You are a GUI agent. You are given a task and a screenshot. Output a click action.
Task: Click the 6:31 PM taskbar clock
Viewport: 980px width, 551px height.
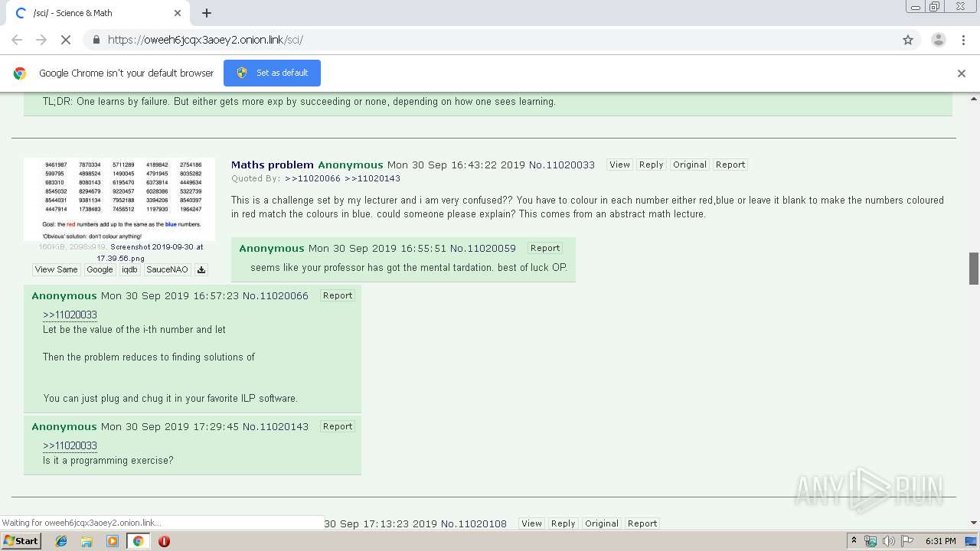tap(941, 541)
